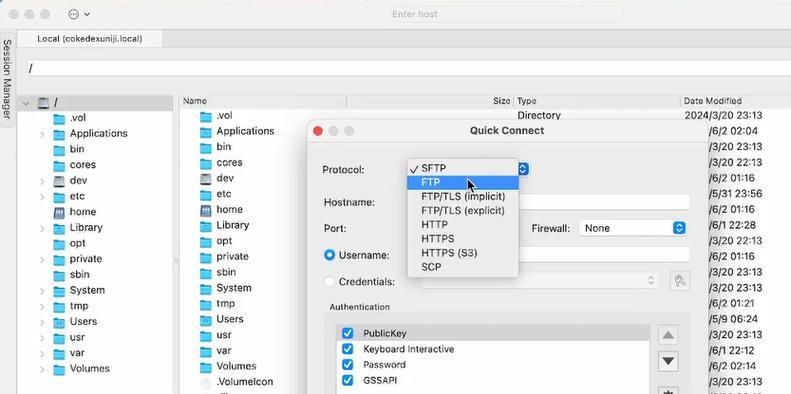
Task: Click the Hostname input field
Action: coord(604,202)
